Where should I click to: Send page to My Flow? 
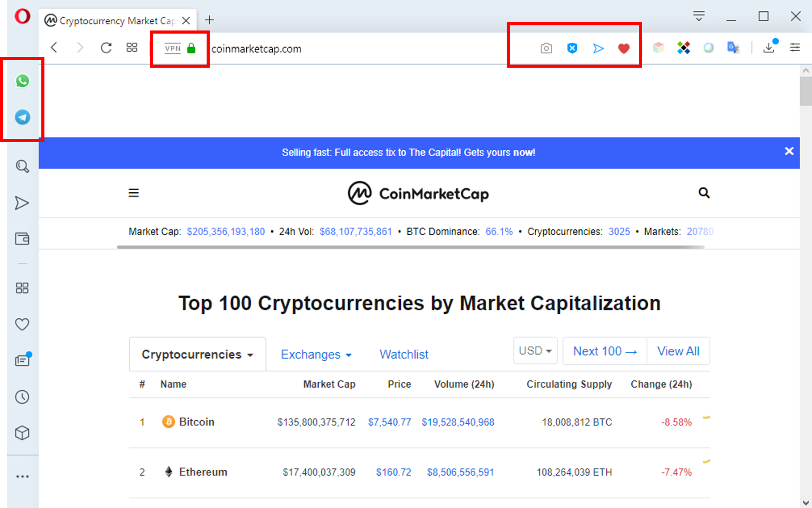coord(598,49)
